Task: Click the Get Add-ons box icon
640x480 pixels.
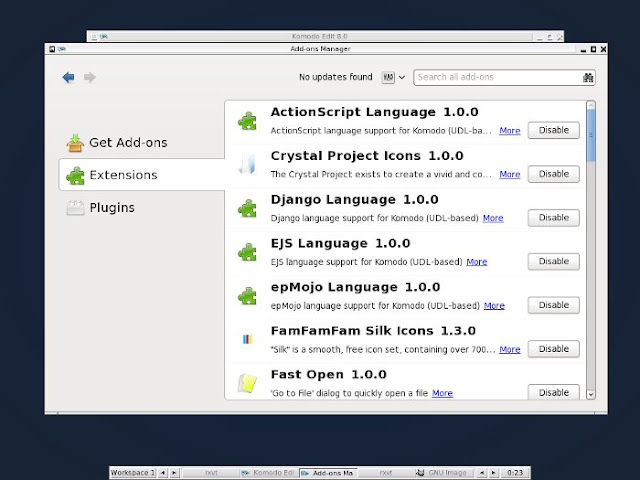Action: coord(75,143)
